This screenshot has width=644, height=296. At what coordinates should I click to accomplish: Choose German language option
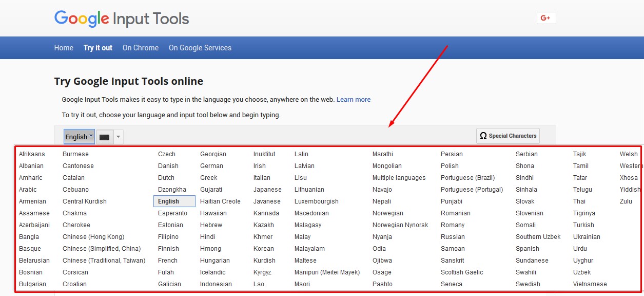tap(211, 166)
